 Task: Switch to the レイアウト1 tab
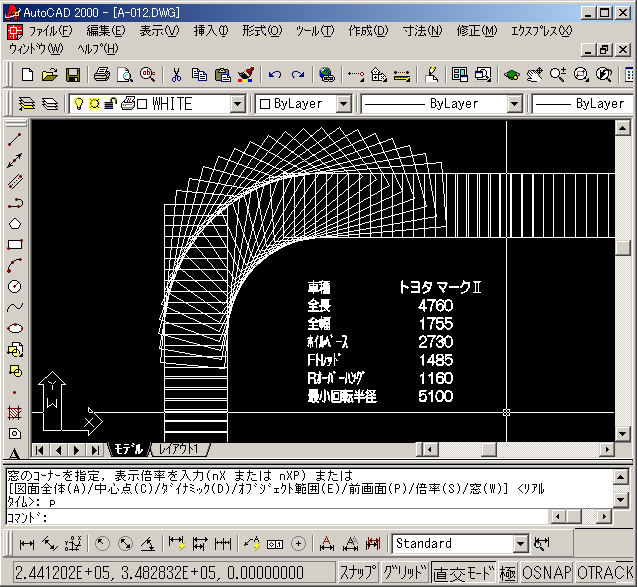[179, 449]
